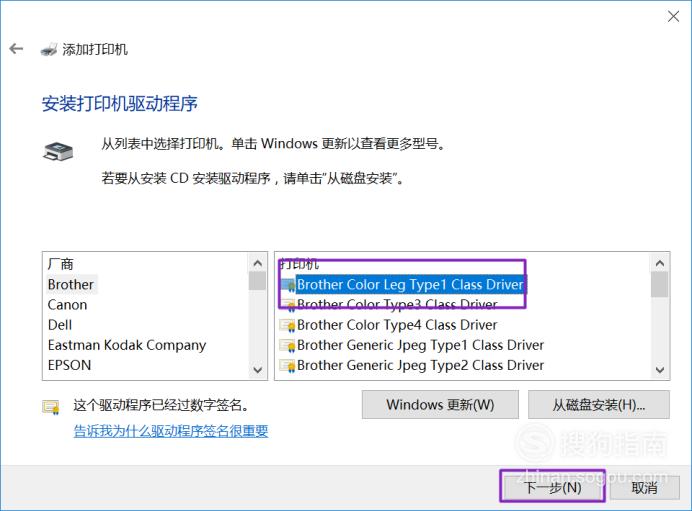The image size is (692, 511).
Task: Click icon of Brother Generic Jpeg Type2 driver
Action: click(287, 366)
